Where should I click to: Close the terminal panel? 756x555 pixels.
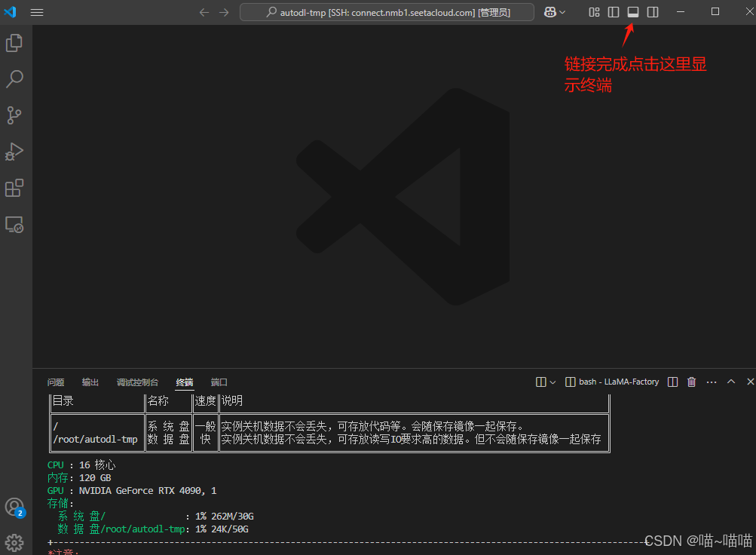(x=750, y=382)
